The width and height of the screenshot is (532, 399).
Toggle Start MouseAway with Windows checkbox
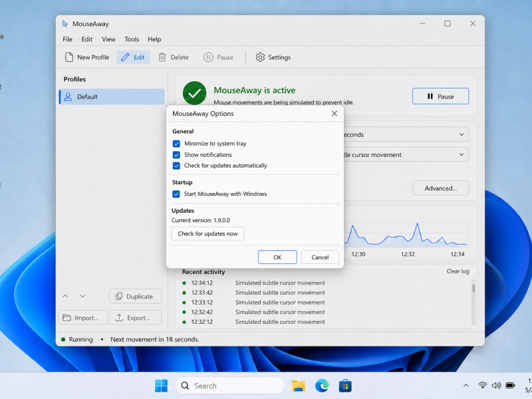176,194
